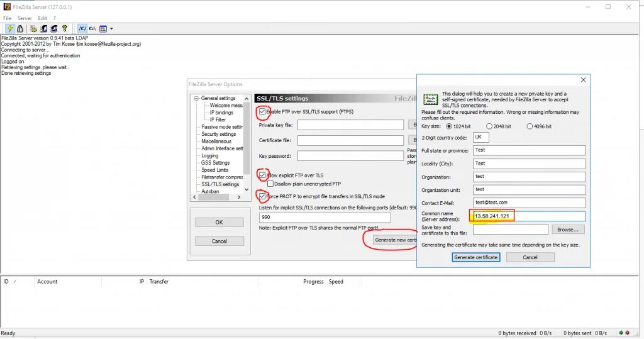
Task: Click settings tree scroll down arrow
Action: click(x=247, y=189)
